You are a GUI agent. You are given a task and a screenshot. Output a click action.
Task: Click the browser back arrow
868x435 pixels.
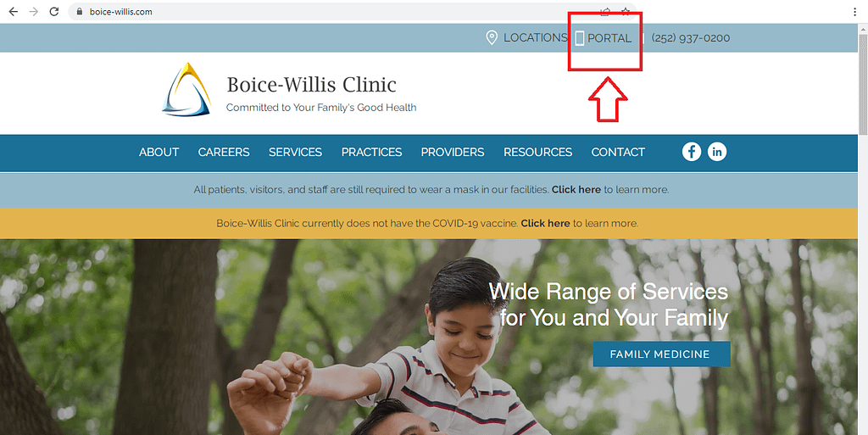tap(14, 12)
